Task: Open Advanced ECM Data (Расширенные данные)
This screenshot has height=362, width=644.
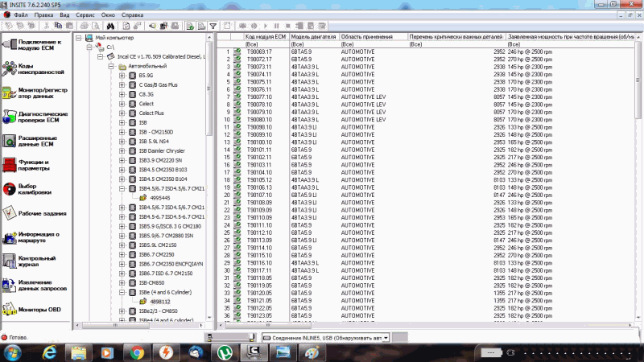Action: (x=31, y=142)
